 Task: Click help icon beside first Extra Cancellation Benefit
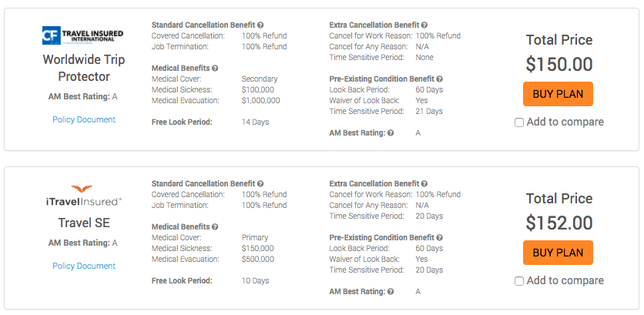pos(424,25)
